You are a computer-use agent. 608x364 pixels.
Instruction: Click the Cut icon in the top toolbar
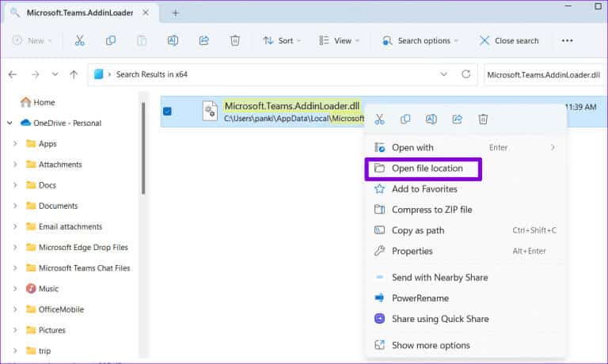tap(79, 40)
